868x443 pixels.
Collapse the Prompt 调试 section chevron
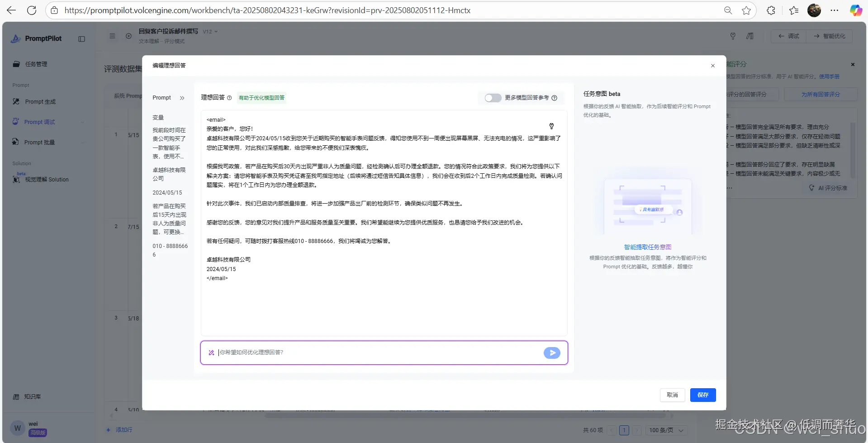pyautogui.click(x=82, y=122)
